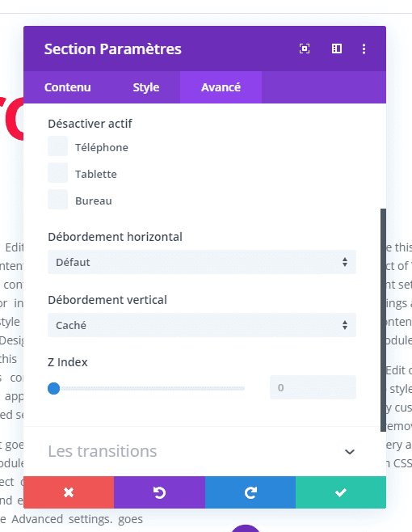Viewport: 412px width, 532px height.
Task: Expand the modal to fullscreen icon
Action: pyautogui.click(x=305, y=49)
